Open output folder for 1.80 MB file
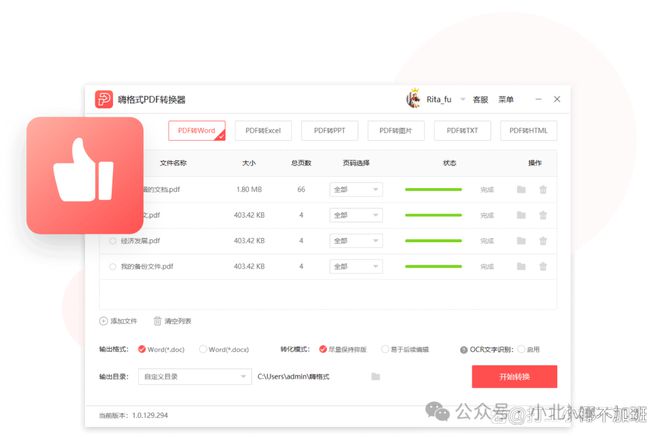This screenshot has width=660, height=438. 521,189
